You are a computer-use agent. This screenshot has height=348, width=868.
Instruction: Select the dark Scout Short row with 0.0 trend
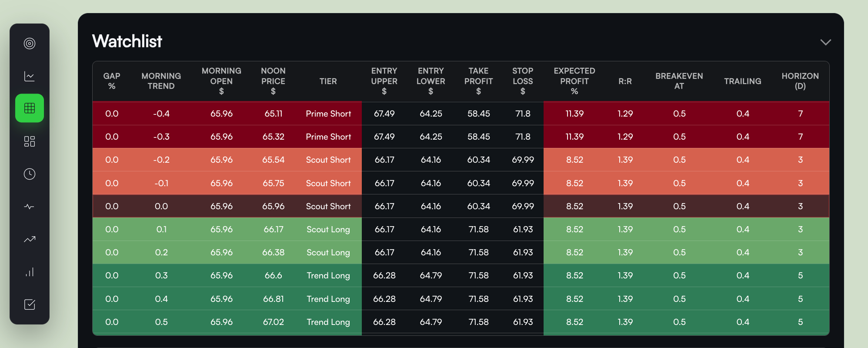coord(328,206)
